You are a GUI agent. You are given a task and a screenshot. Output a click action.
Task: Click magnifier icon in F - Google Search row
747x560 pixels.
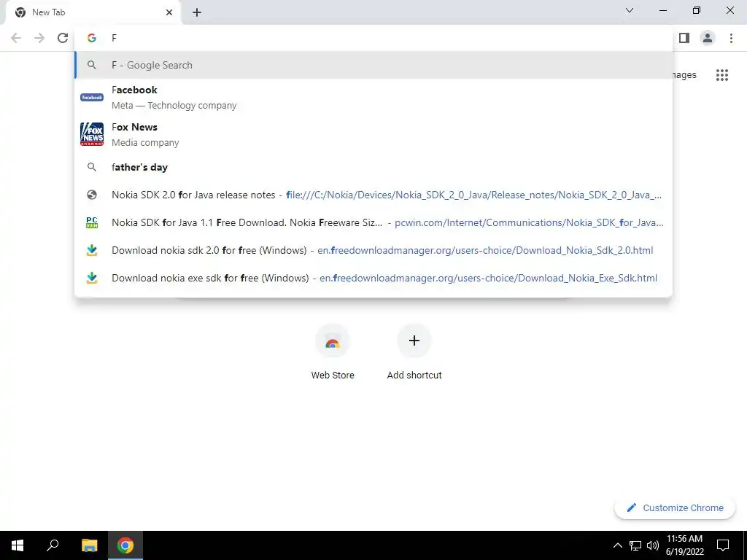(92, 65)
